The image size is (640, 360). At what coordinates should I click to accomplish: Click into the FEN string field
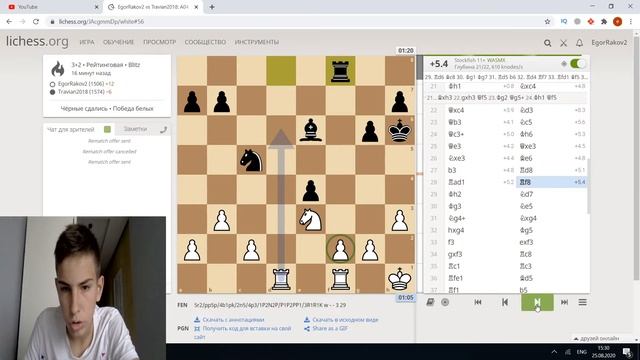(x=270, y=305)
